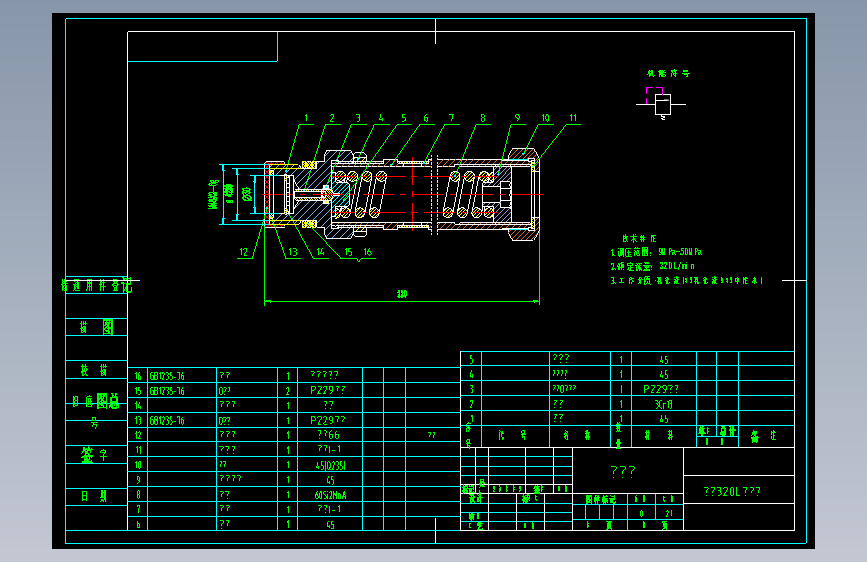Select the overall length dimension text under the valve

point(402,294)
